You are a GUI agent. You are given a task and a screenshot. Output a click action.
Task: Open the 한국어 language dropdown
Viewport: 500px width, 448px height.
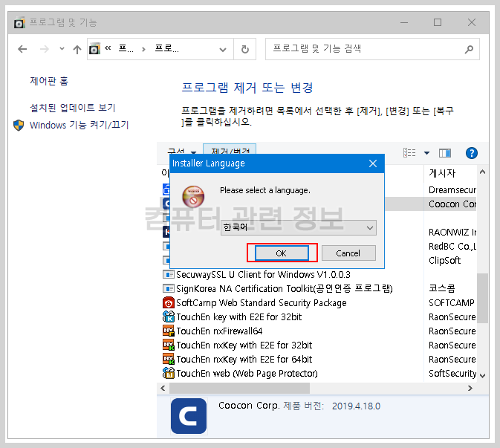tap(298, 227)
